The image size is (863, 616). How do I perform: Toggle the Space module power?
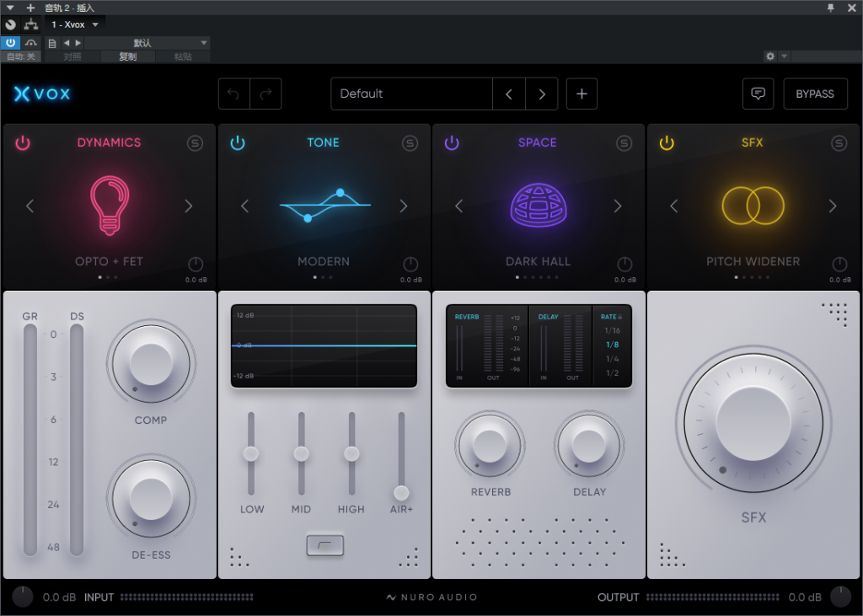452,143
